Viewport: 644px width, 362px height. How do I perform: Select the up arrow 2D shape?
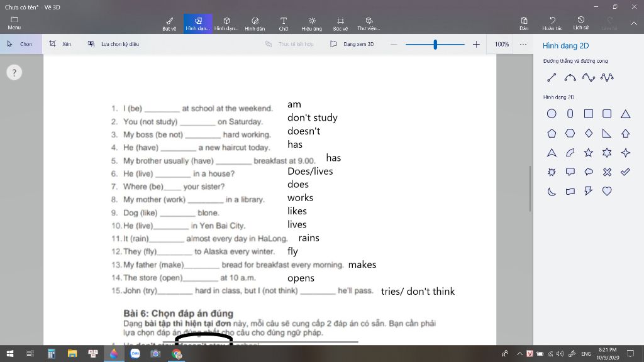(626, 133)
